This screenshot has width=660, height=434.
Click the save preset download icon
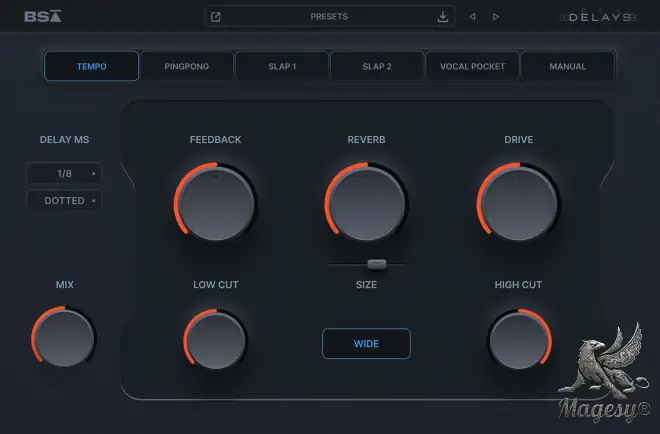pos(442,17)
